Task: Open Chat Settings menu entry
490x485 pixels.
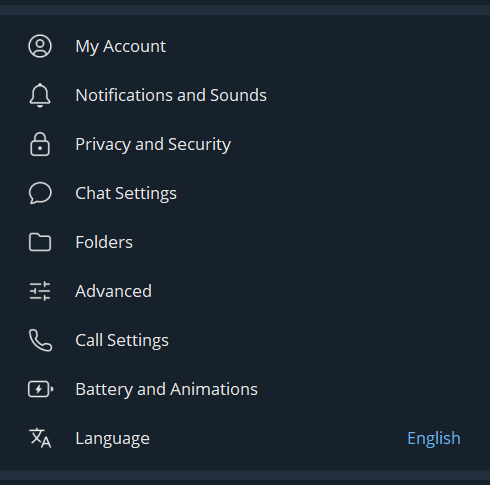Action: click(245, 193)
